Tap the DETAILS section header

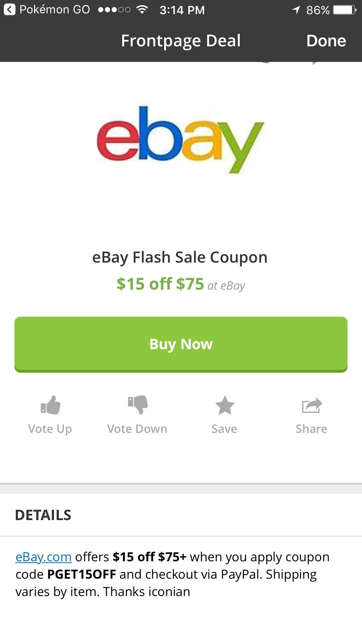click(43, 515)
